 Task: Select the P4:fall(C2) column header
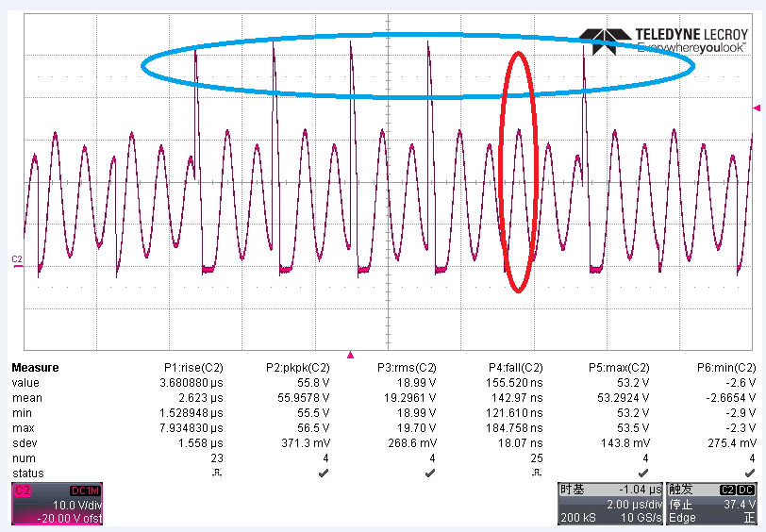(516, 367)
